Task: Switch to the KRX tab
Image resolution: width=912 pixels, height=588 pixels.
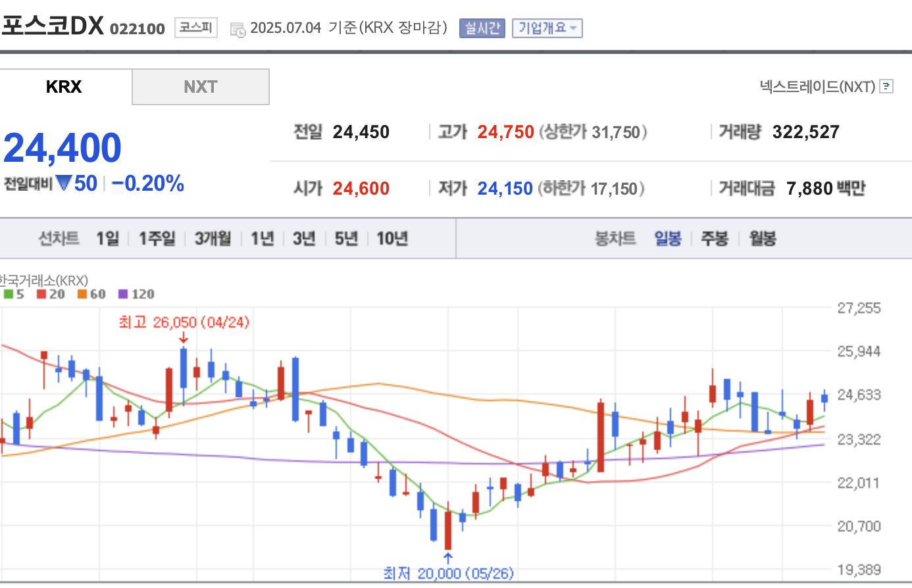Action: coord(65,87)
